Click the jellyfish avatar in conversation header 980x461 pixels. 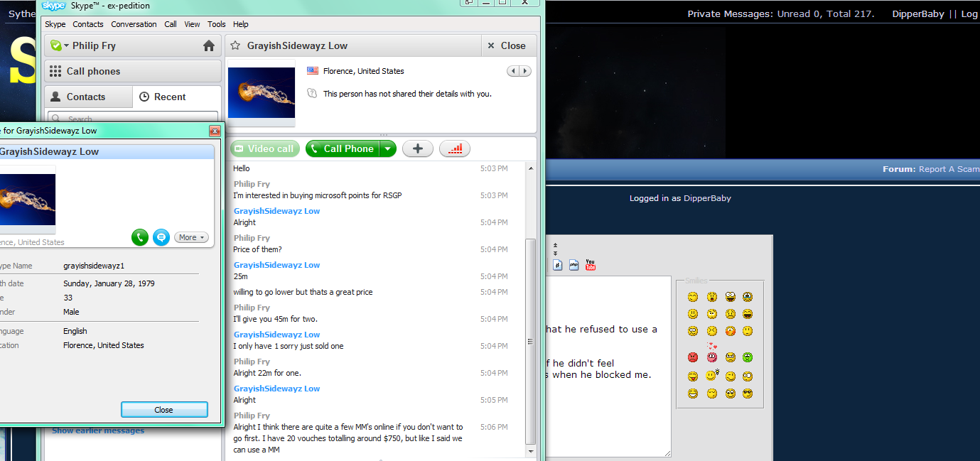coord(262,92)
